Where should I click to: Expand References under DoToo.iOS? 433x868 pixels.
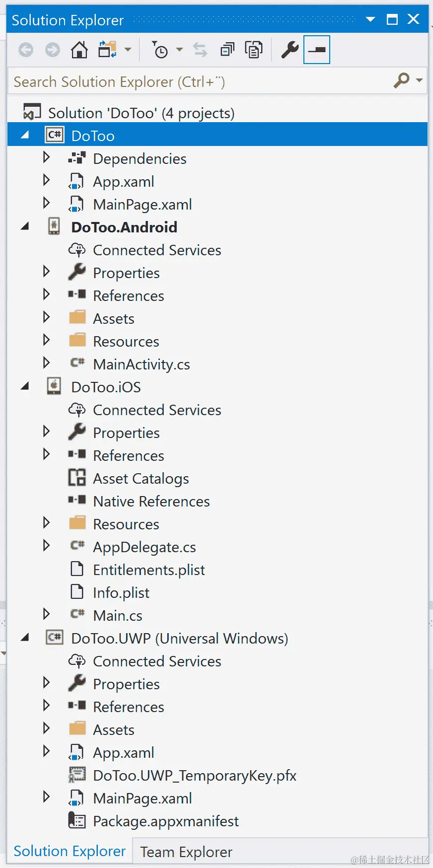[47, 455]
